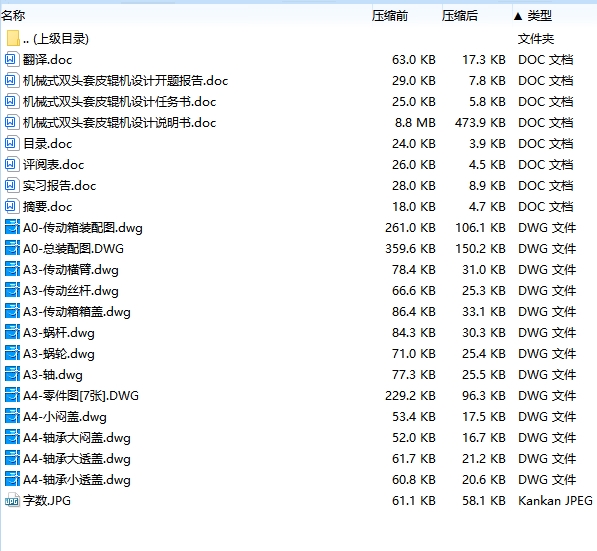597x551 pixels.
Task: Click the DWG icon of A3-蜗轮.dwg
Action: [x=12, y=353]
